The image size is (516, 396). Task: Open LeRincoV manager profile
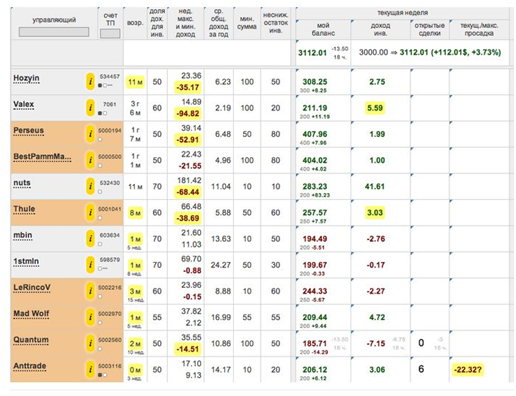click(x=32, y=288)
